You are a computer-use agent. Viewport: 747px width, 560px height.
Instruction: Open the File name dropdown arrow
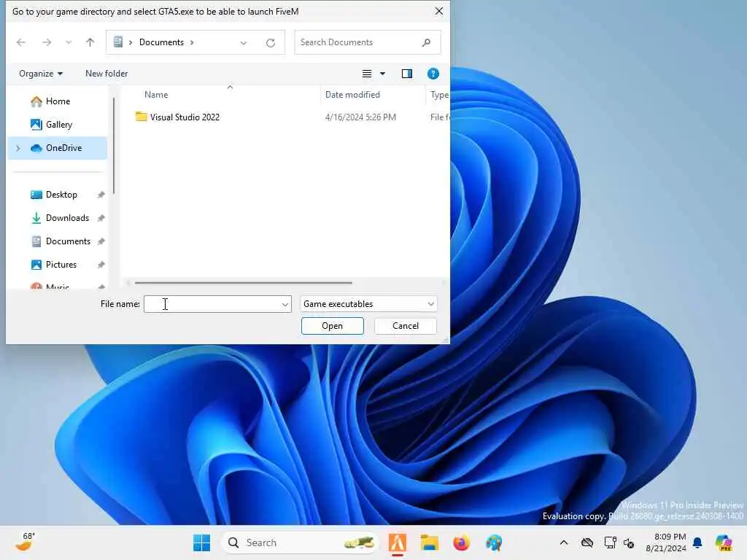pos(285,304)
